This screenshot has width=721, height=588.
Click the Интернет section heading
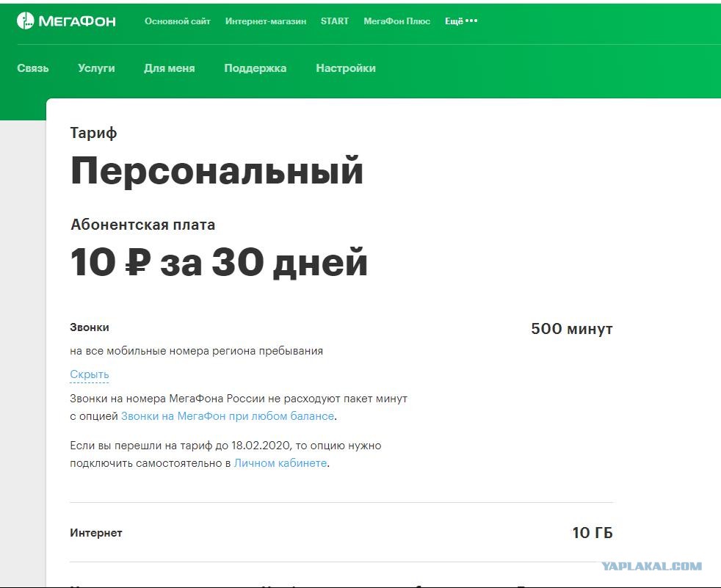coord(96,533)
